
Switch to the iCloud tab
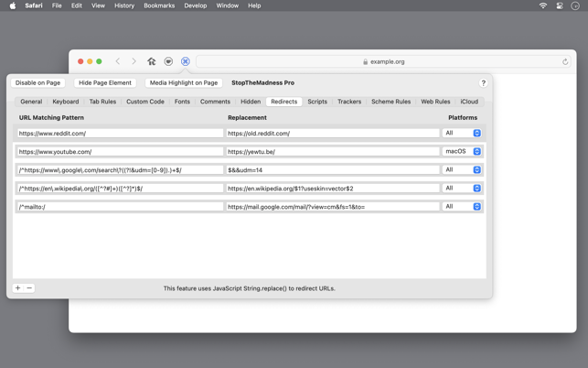click(x=469, y=102)
